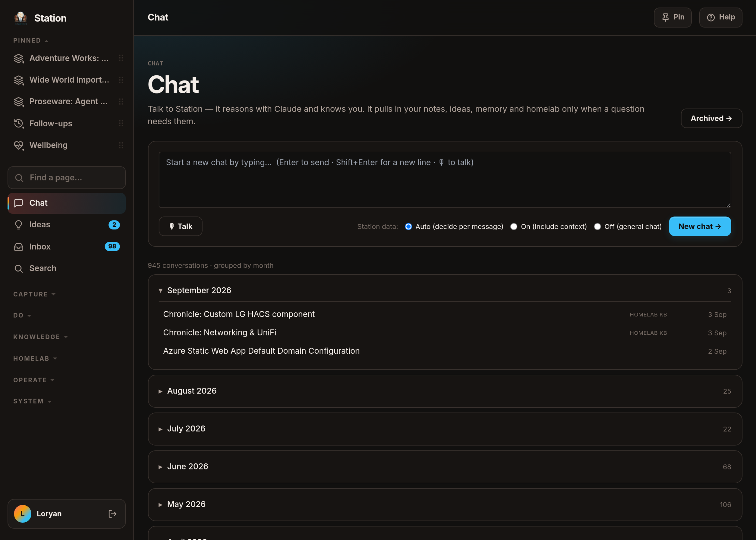
Task: Click the Ideas badge showing 2
Action: (114, 225)
